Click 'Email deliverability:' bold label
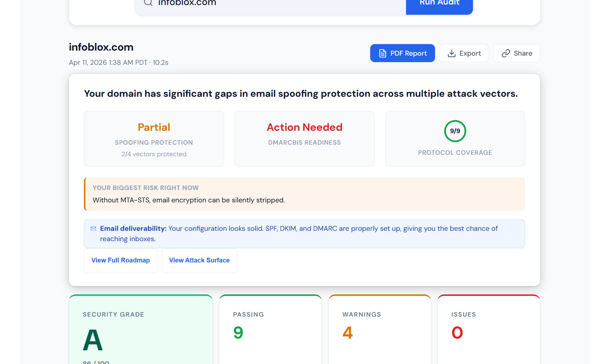 coord(133,228)
